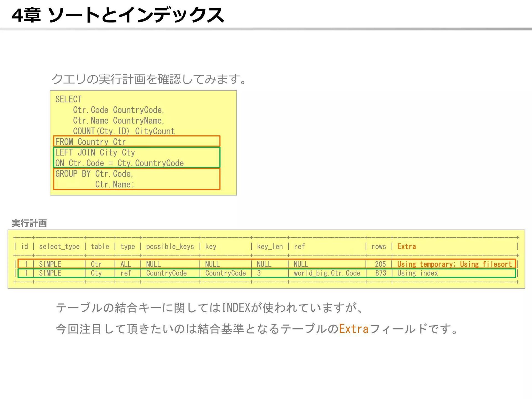Click the world_big.Ctr.Code ref value
This screenshot has height=399, width=532.
pyautogui.click(x=327, y=273)
